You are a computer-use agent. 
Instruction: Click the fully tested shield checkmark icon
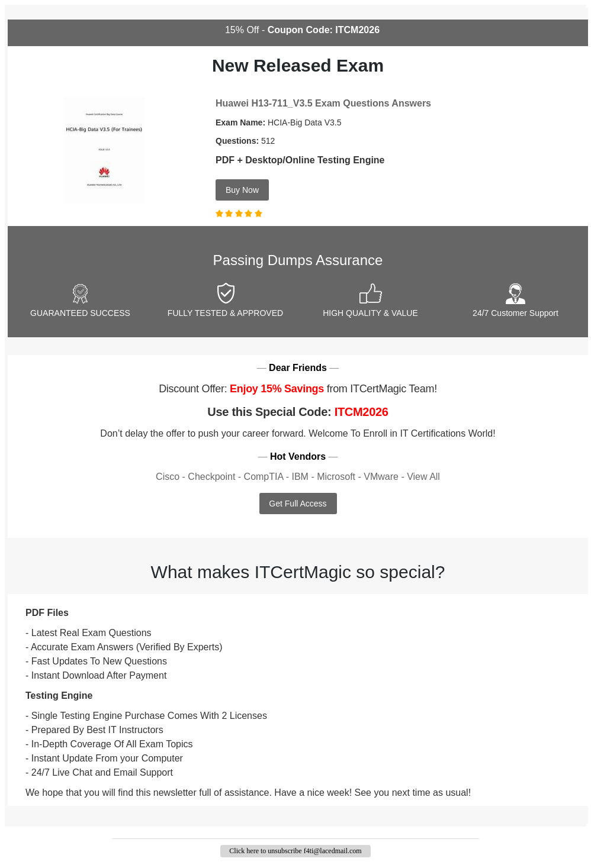pyautogui.click(x=226, y=293)
